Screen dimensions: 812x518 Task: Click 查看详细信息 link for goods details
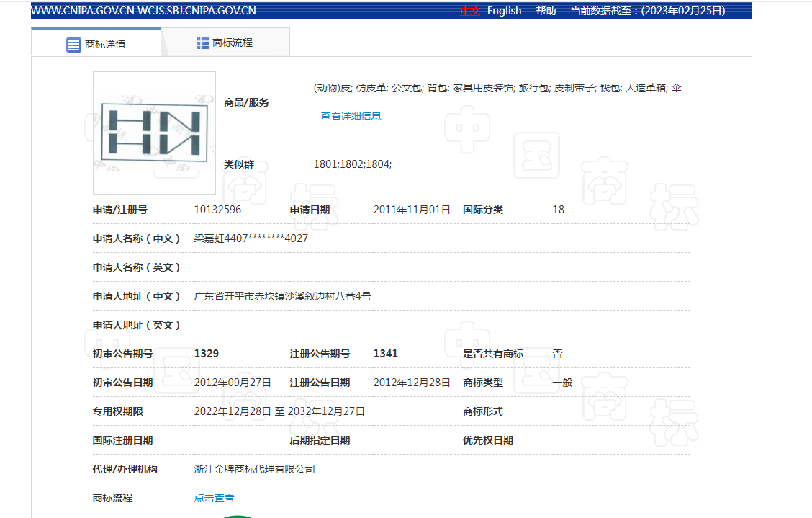(351, 116)
